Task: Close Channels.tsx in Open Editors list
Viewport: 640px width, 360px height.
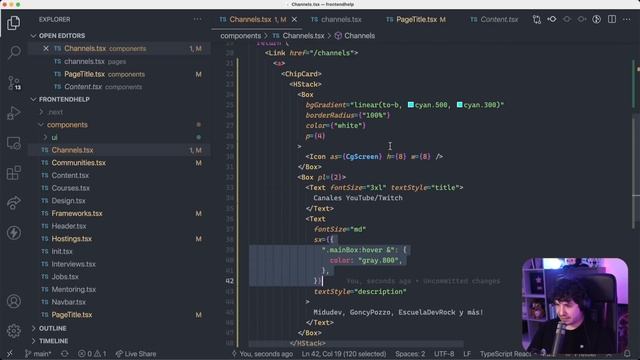Action: pyautogui.click(x=46, y=49)
